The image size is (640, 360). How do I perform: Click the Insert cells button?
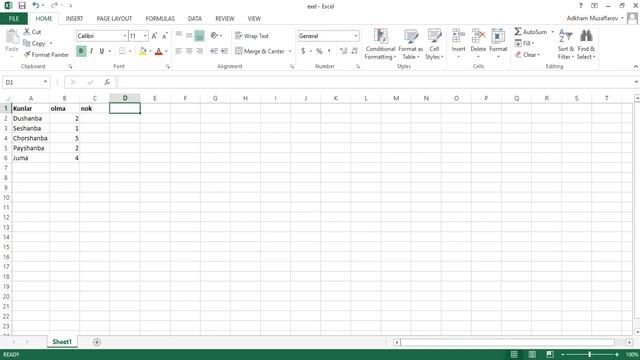(x=458, y=44)
